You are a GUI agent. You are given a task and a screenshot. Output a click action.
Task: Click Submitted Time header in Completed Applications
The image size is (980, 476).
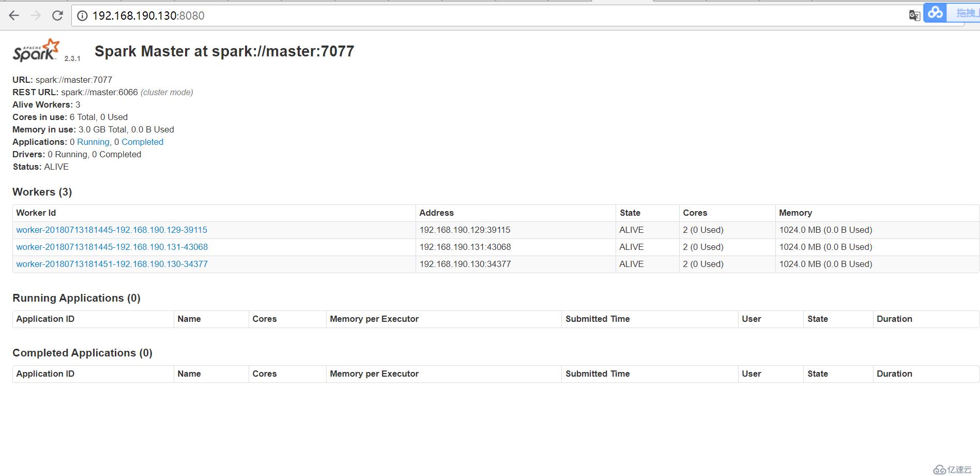[598, 374]
